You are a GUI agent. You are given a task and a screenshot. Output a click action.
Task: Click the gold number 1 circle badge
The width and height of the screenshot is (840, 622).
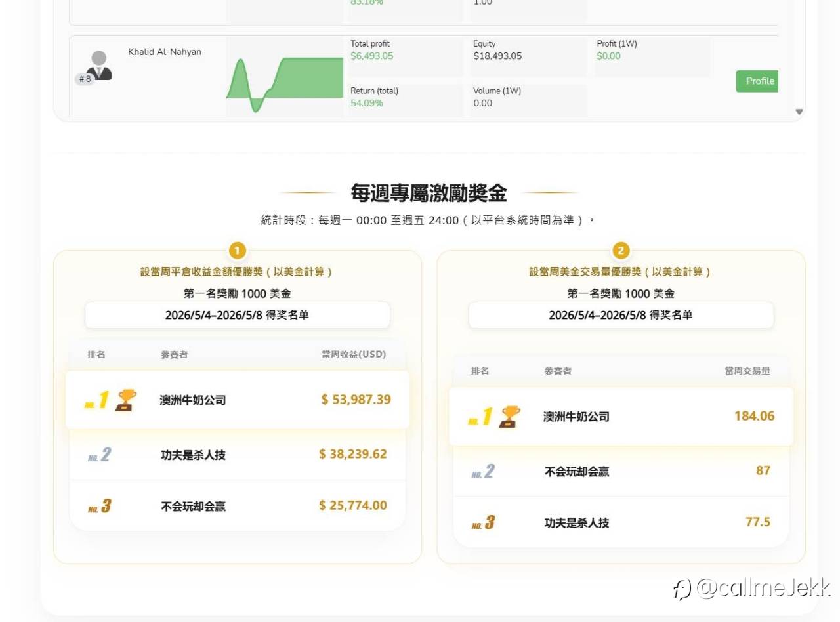click(237, 251)
